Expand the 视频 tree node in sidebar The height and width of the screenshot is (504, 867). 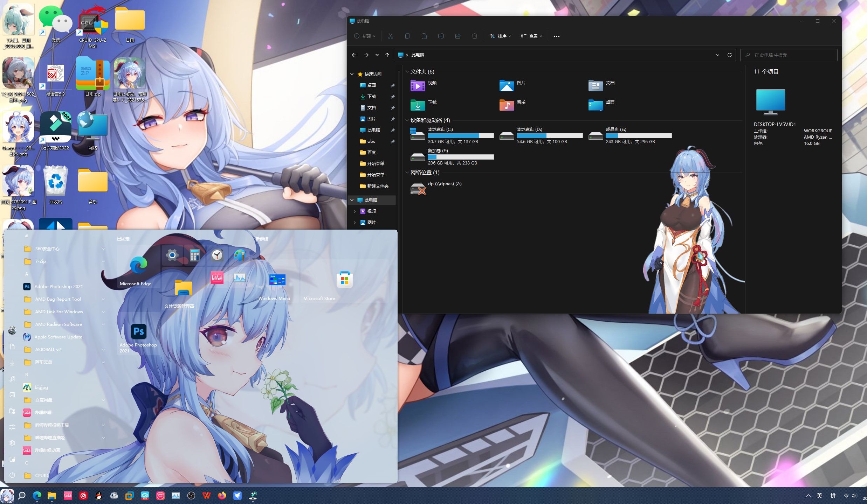355,211
